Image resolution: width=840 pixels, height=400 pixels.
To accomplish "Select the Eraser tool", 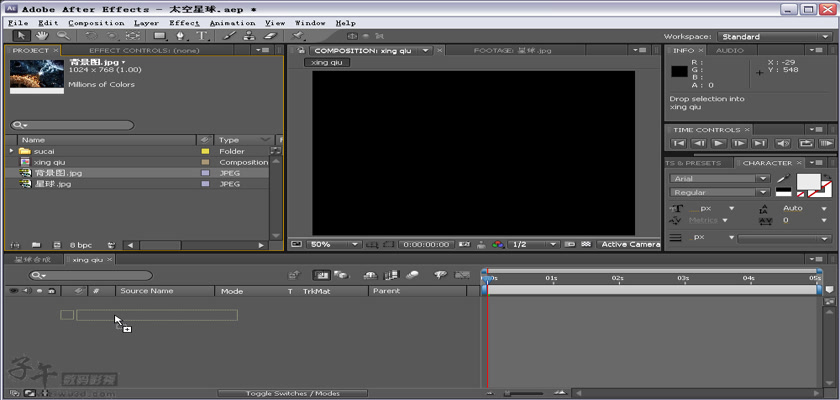I will (x=271, y=36).
